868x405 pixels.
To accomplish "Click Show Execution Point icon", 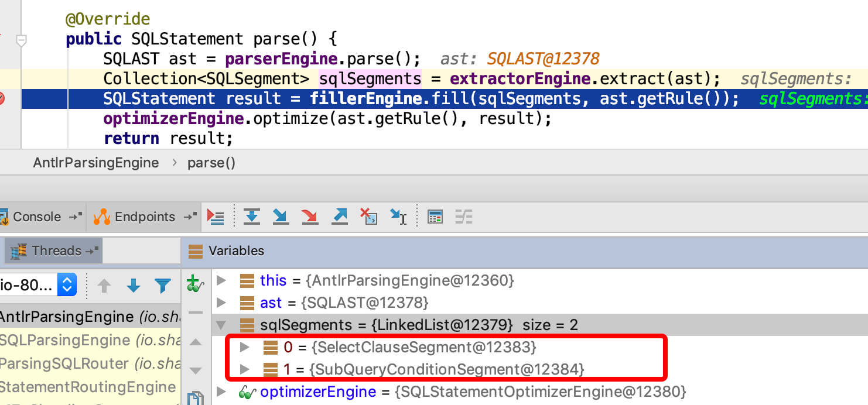I will 216,217.
